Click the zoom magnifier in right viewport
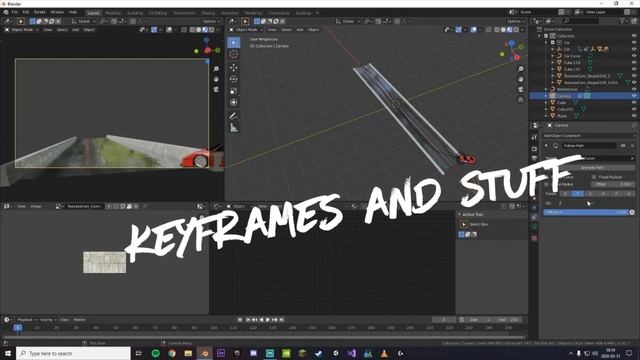Image resolution: width=640 pixels, height=360 pixels. pyautogui.click(x=521, y=69)
